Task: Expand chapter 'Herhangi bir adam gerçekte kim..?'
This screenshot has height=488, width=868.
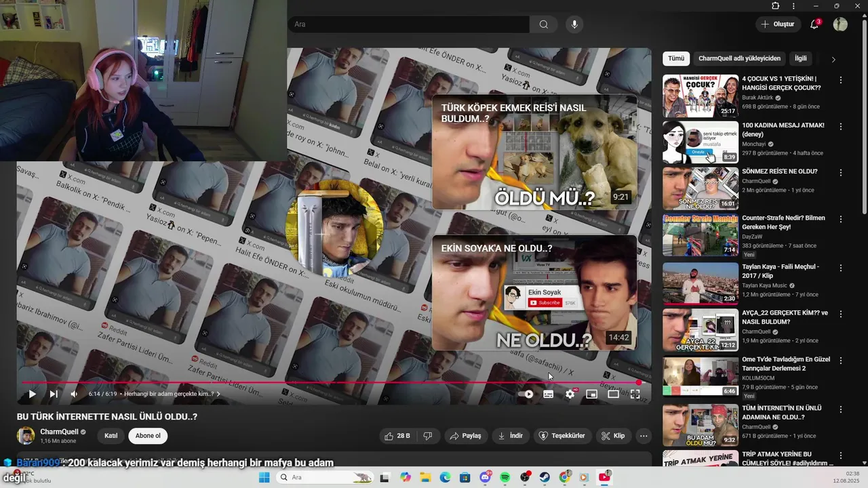Action: tap(172, 394)
